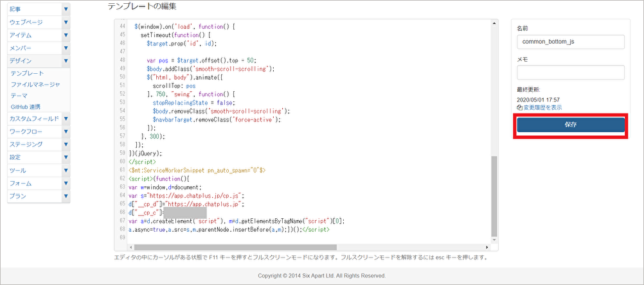Click the change history copy icon

tap(519, 107)
